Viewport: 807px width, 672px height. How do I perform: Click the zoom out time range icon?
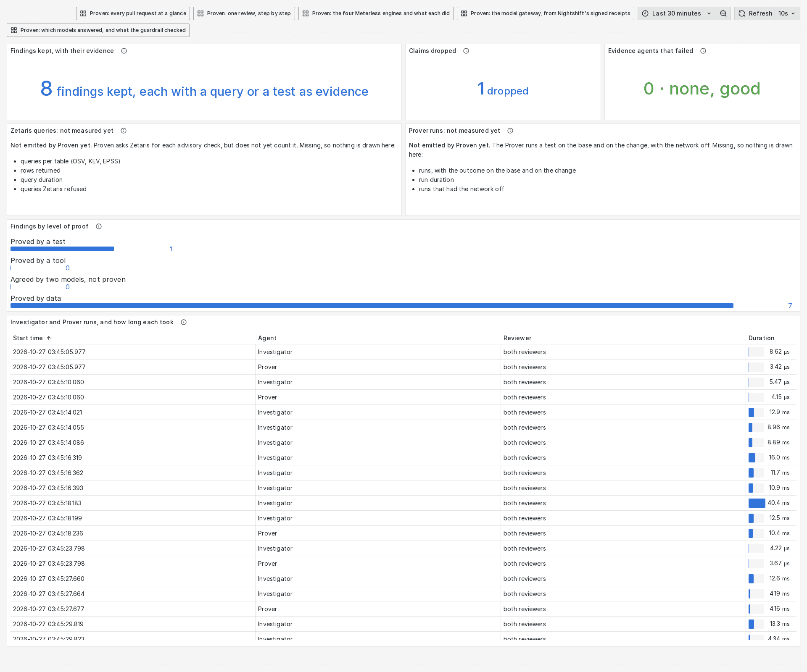(723, 13)
